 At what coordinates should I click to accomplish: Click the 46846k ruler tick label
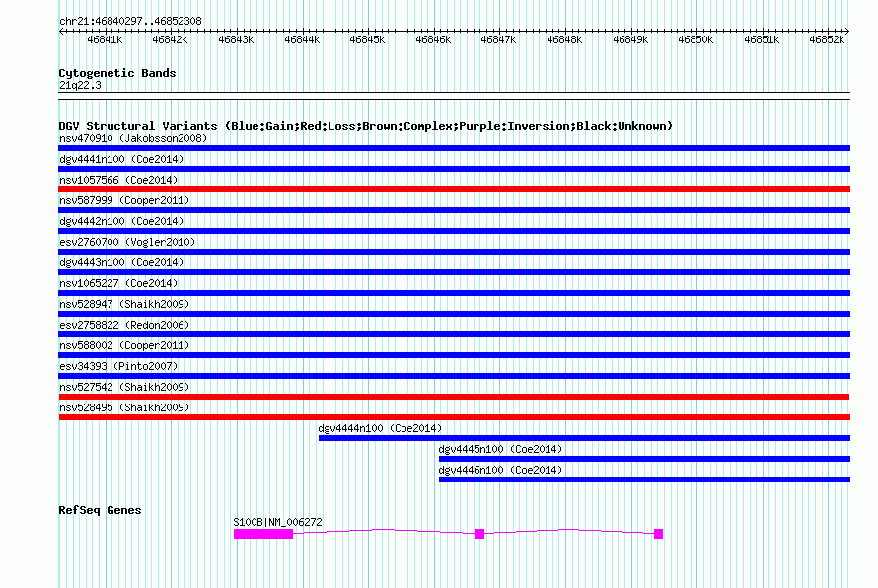point(433,39)
